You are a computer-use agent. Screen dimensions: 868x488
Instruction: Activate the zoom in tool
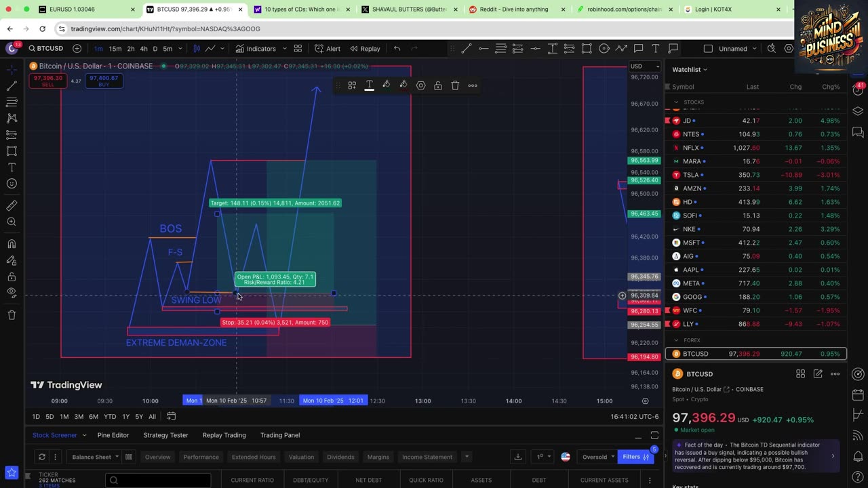click(x=12, y=222)
